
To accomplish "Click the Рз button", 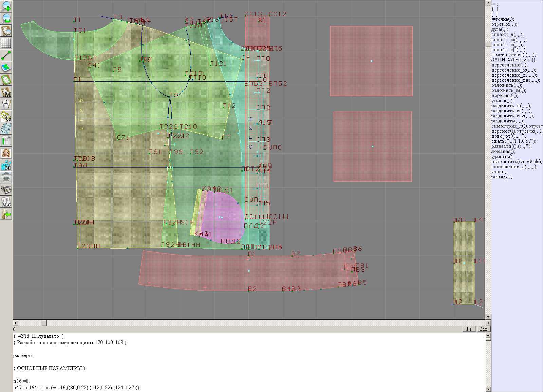I will coord(469,329).
